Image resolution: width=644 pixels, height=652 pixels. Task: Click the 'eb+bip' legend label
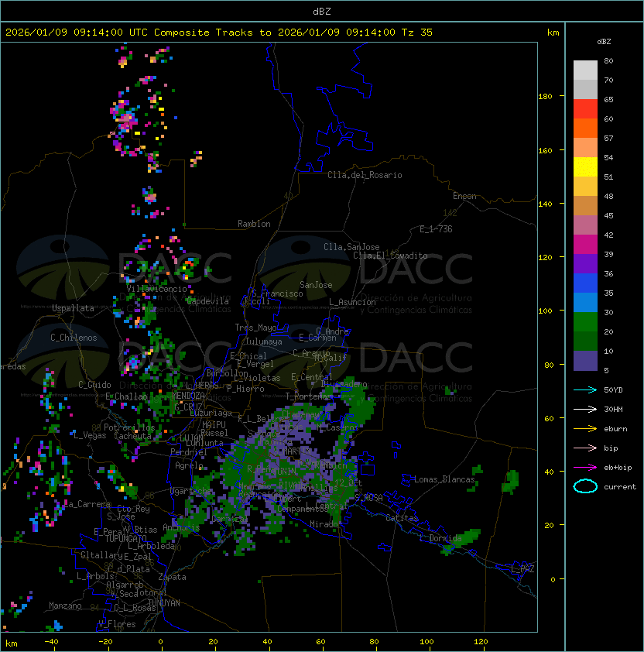pyautogui.click(x=618, y=468)
